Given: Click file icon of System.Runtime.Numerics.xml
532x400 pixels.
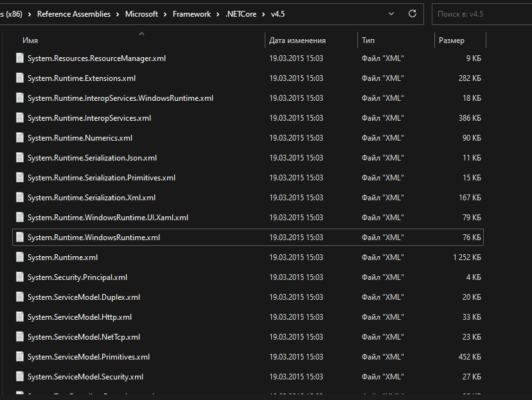Looking at the screenshot, I should point(20,137).
